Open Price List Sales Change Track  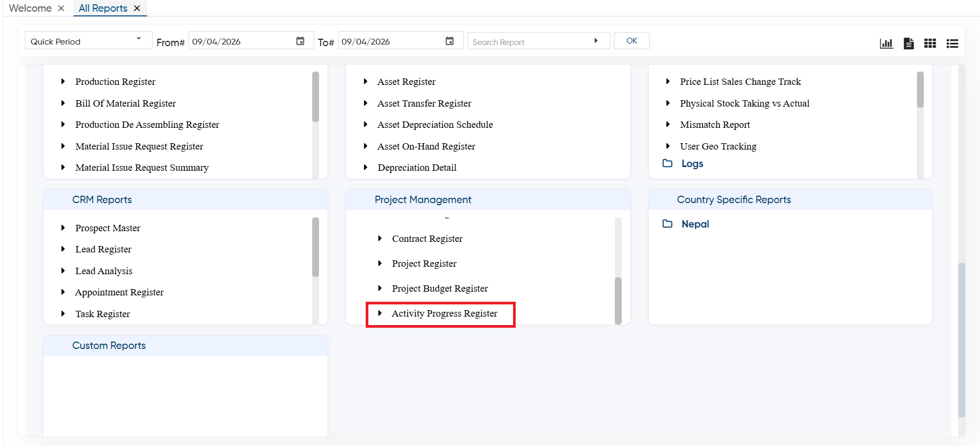pos(740,82)
